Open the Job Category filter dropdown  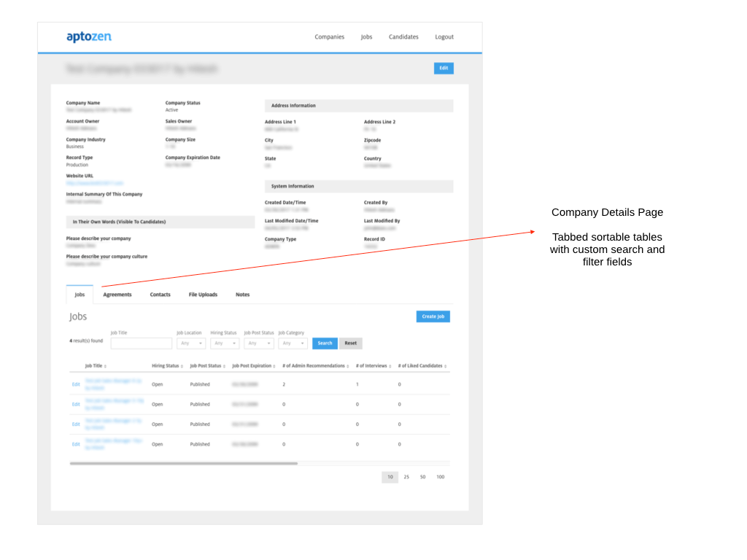[293, 343]
